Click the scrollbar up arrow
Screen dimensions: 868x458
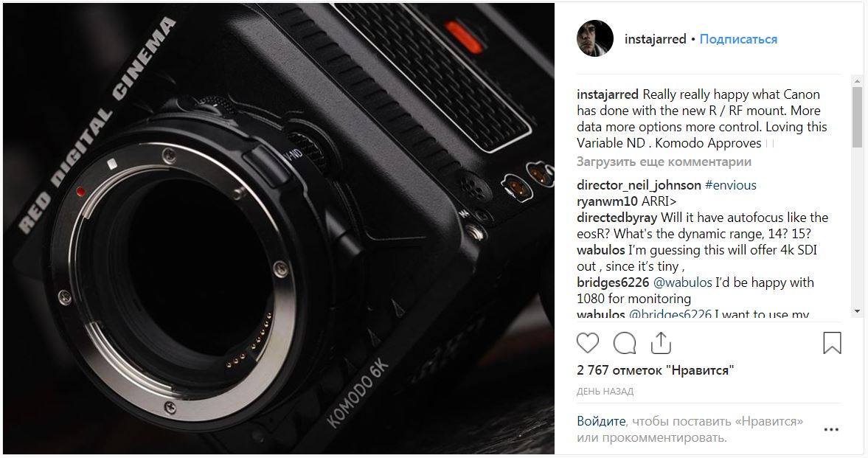click(x=857, y=81)
